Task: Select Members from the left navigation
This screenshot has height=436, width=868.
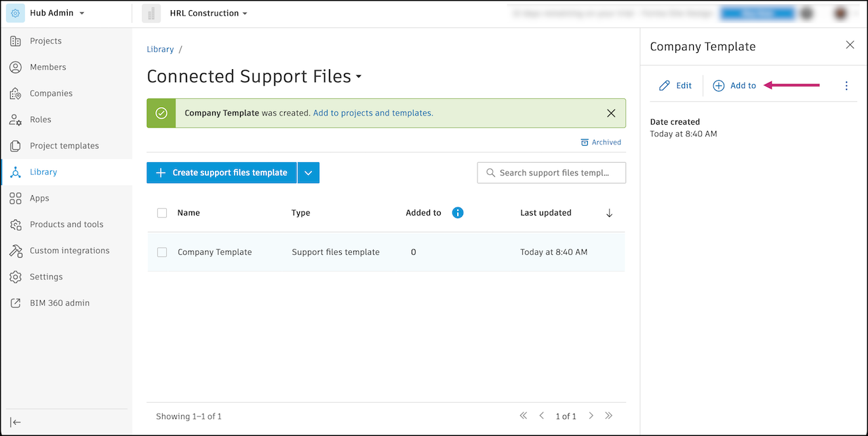Action: coord(47,66)
